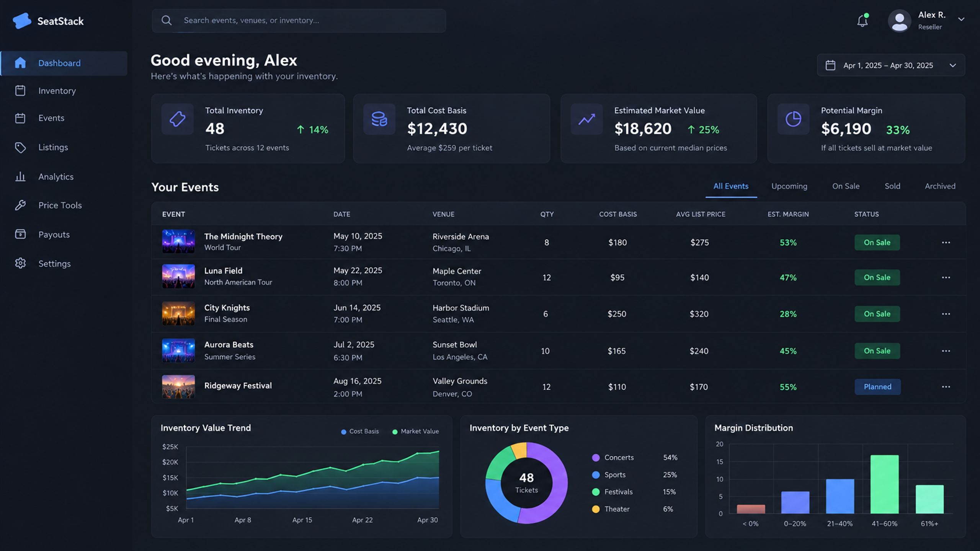980x551 pixels.
Task: Click the Payouts wallet icon
Action: (20, 234)
